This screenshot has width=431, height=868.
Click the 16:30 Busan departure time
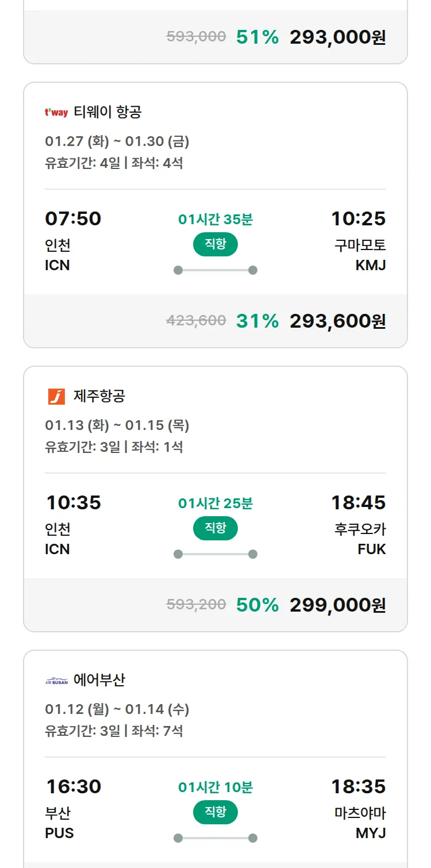click(x=73, y=786)
